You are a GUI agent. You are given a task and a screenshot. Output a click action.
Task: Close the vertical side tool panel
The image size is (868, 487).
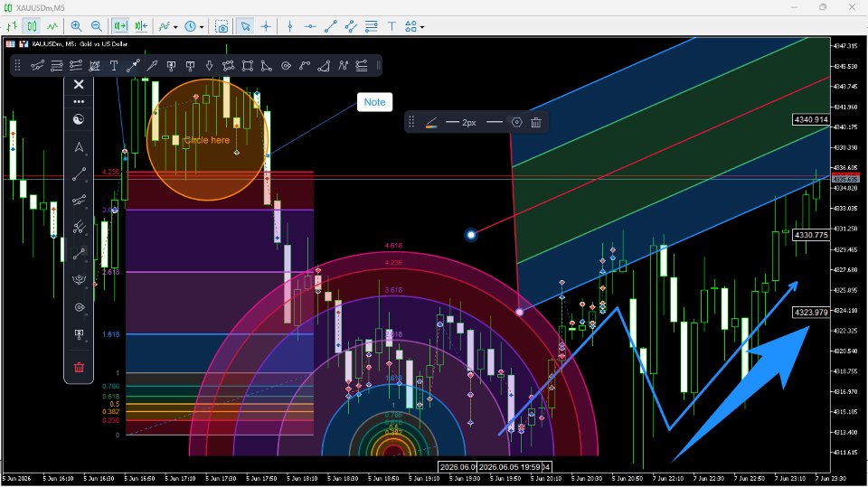(79, 84)
